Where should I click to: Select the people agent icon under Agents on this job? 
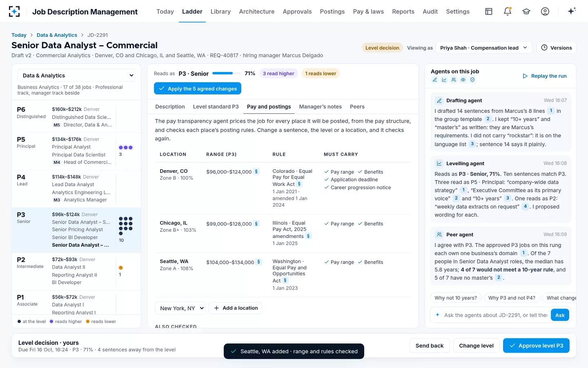[454, 80]
